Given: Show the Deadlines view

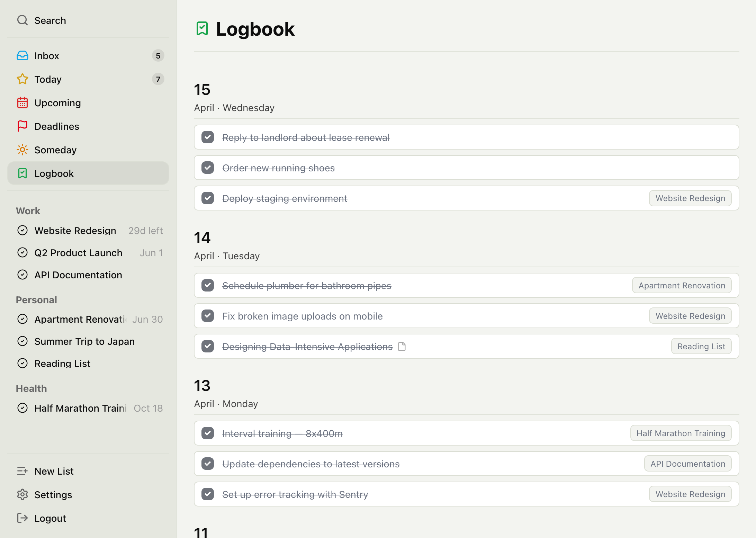Looking at the screenshot, I should [88, 126].
